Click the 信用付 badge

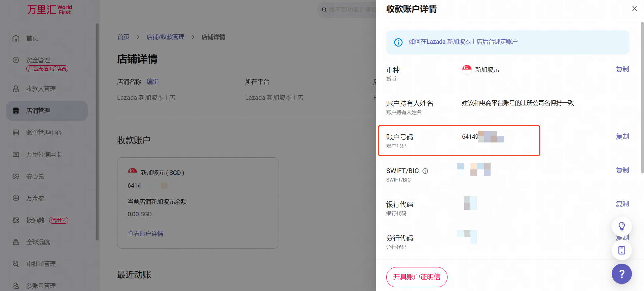pyautogui.click(x=59, y=220)
